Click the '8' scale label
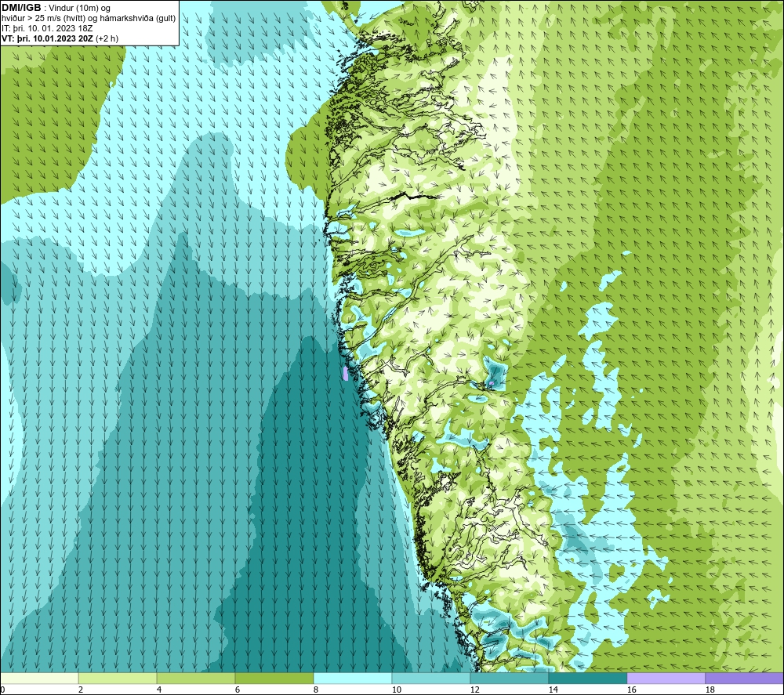This screenshot has width=784, height=695. tap(315, 690)
